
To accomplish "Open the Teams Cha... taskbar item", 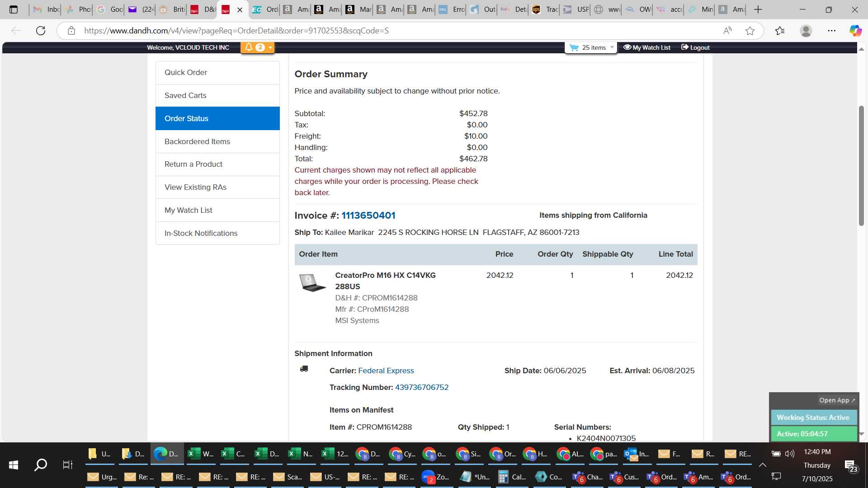I will pos(587,477).
